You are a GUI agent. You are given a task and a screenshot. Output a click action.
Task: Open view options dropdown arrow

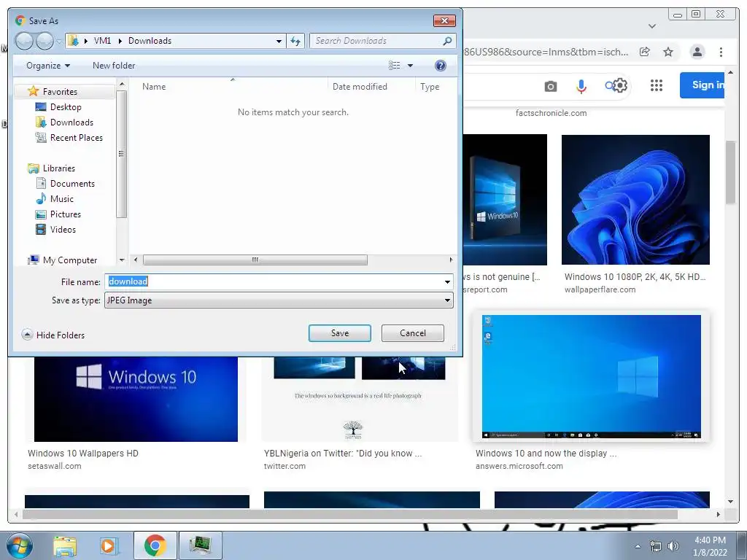410,66
